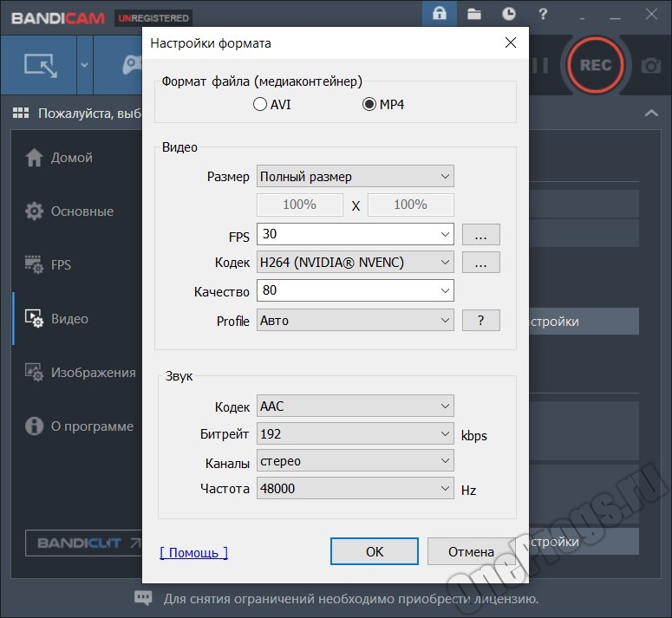Click the lock icon in title bar
Screen dimensions: 672x618
click(440, 14)
